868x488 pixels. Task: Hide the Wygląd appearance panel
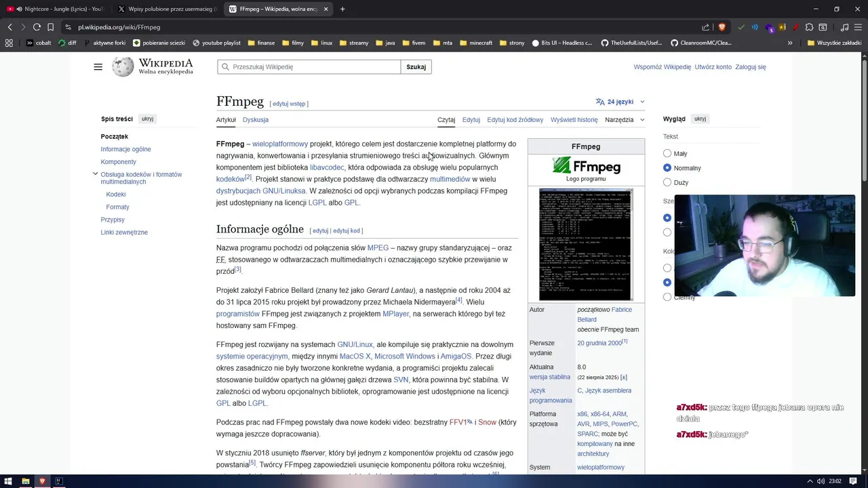tap(700, 119)
